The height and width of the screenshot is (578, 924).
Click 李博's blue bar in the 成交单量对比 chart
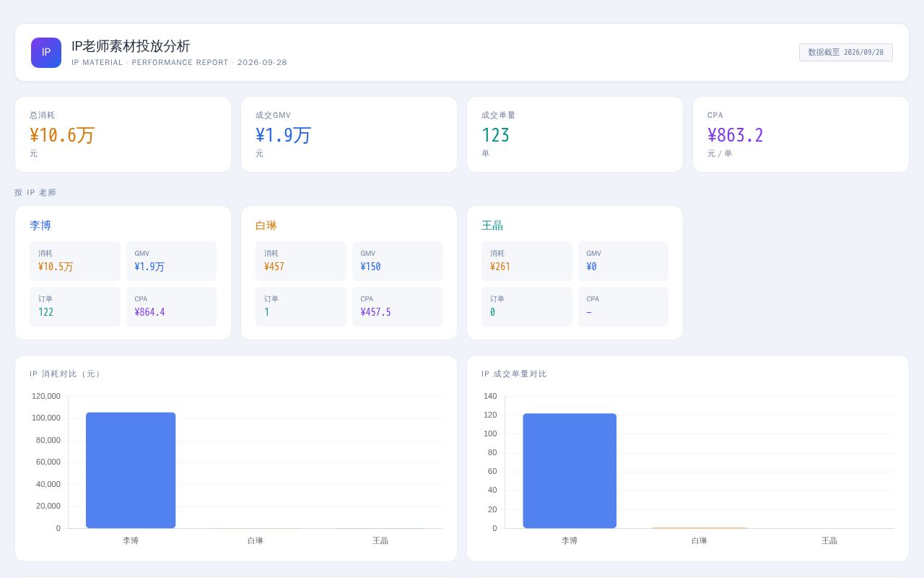tap(570, 471)
